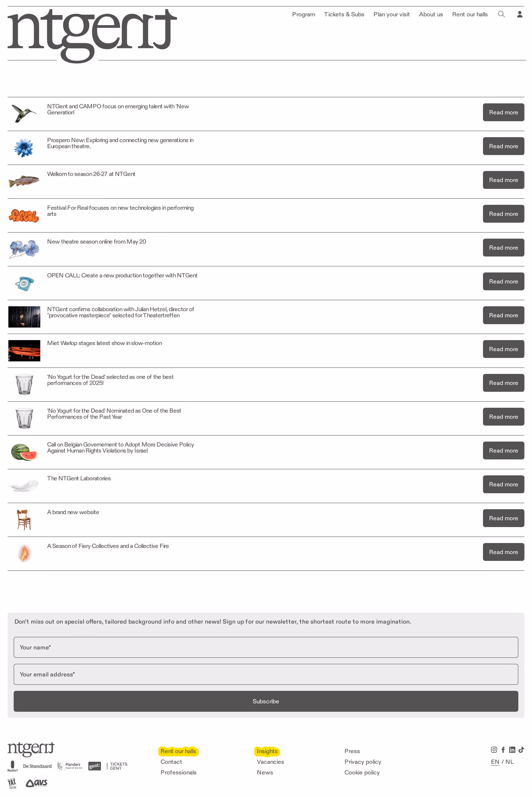Switch language to NL
This screenshot has width=532, height=798.
510,762
